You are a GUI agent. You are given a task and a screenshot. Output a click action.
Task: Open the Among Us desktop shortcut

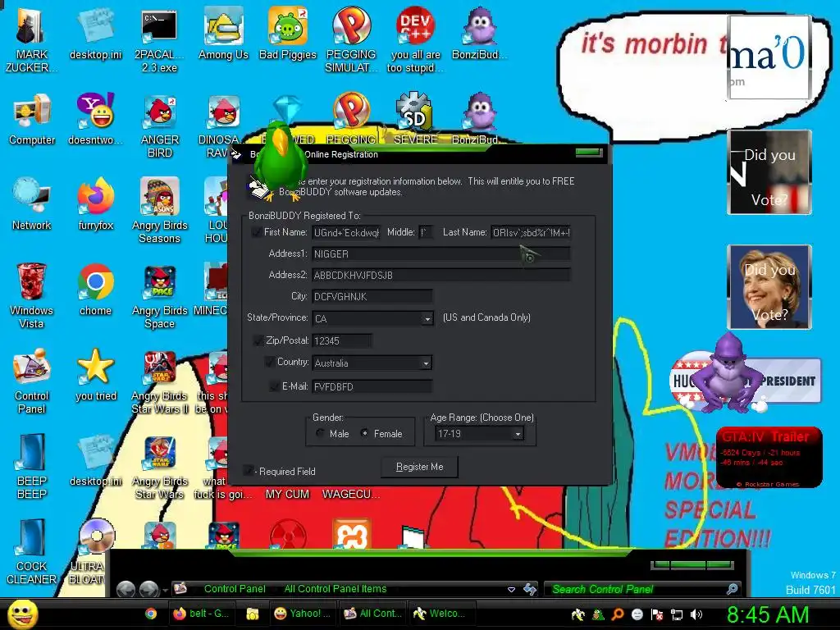223,33
